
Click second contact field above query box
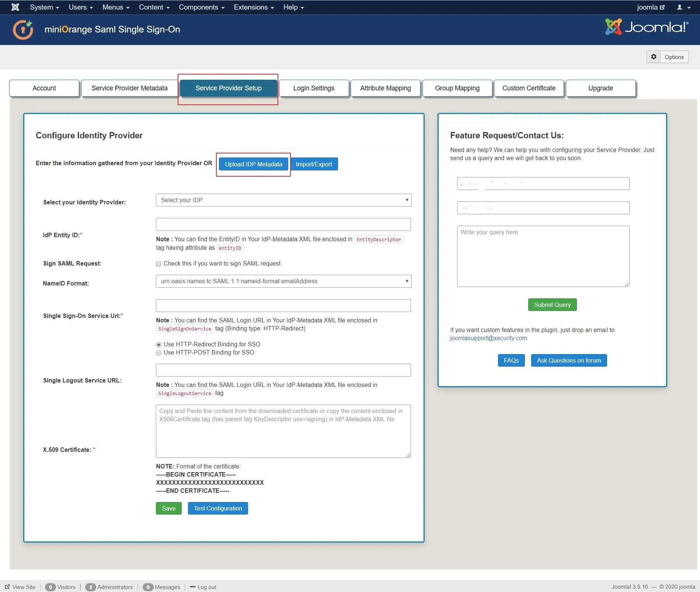click(543, 208)
